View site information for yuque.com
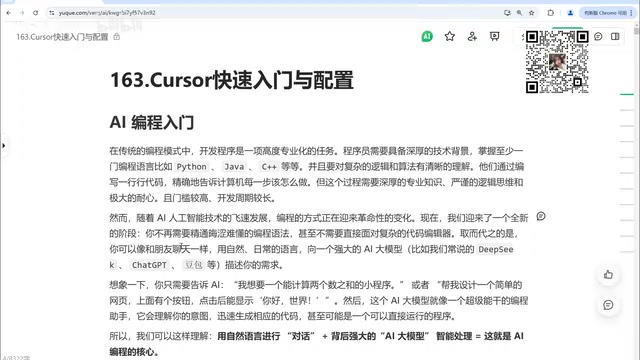This screenshot has width=640, height=360. 52,13
